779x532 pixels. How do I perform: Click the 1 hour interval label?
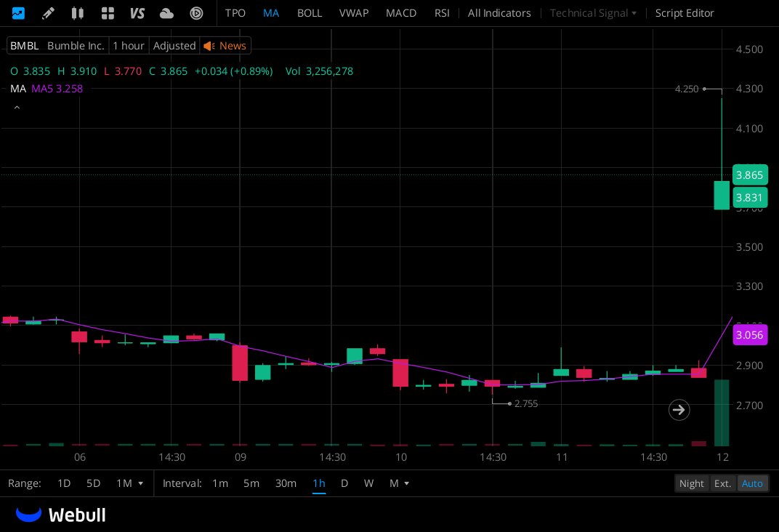(x=128, y=46)
